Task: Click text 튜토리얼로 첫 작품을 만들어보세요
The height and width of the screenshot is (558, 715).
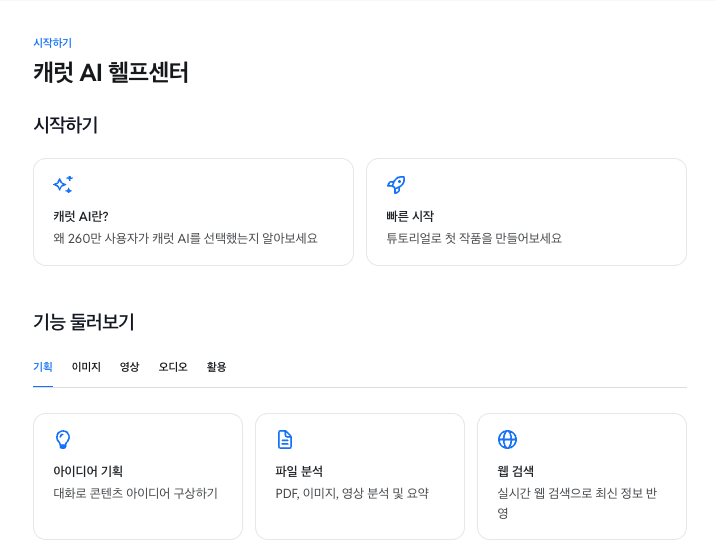Action: (474, 238)
